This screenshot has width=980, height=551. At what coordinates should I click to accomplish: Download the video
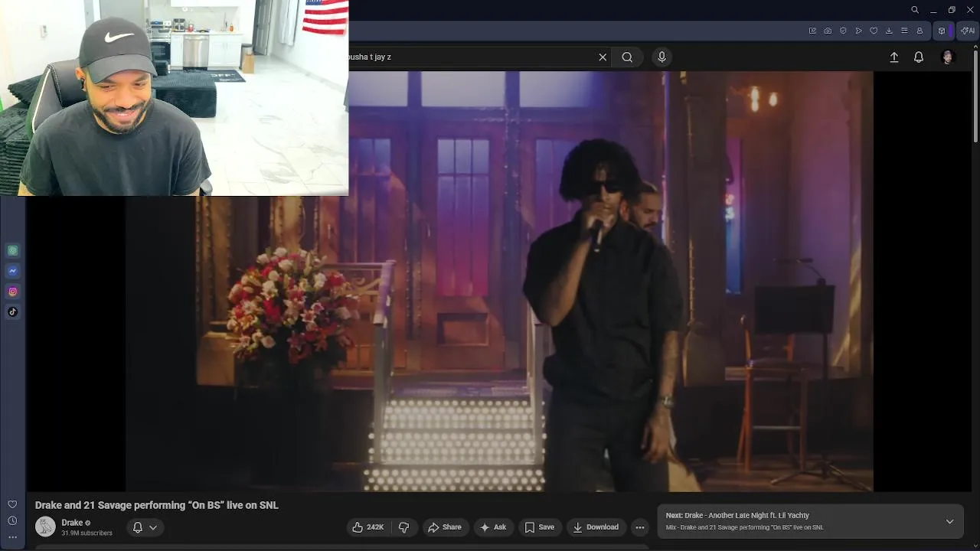click(x=596, y=527)
